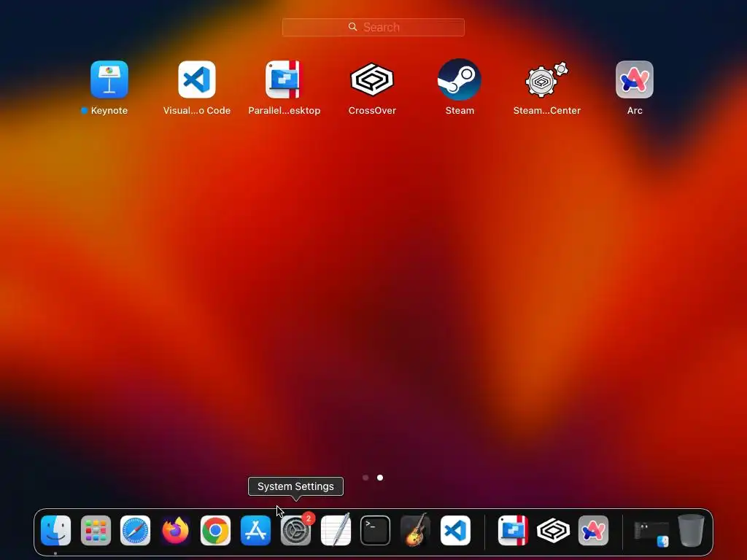Launch Firefox from the Dock
Viewport: 747px width, 560px height.
click(175, 531)
